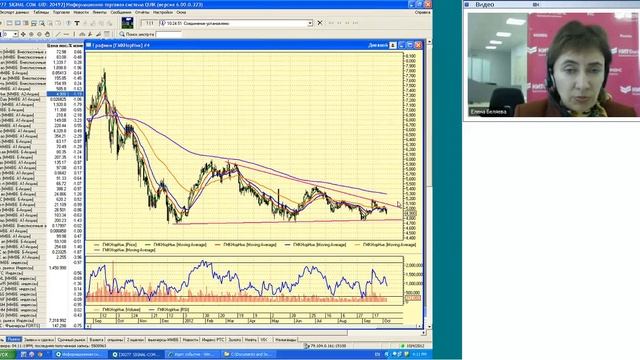Screen dimensions: 640x360
Task: Switch to the опционы tab
Action: tap(115, 339)
